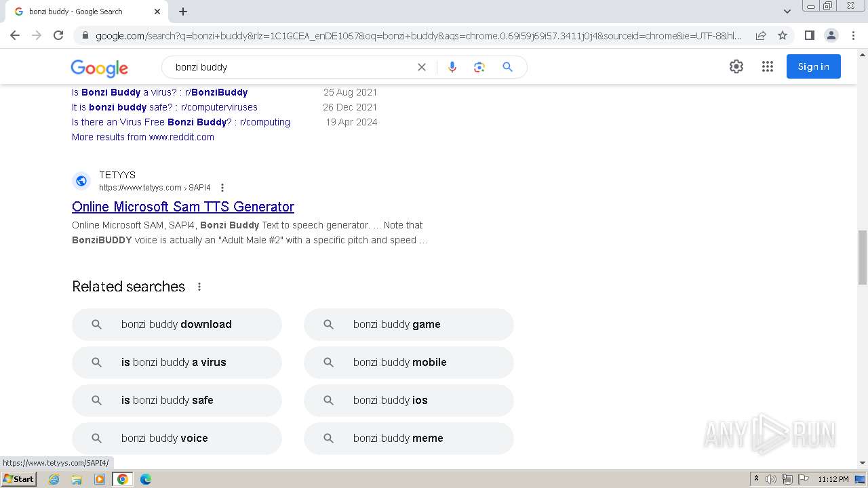Search 'bonzi buddy mobile' suggestion
The image size is (868, 488).
pos(409,363)
